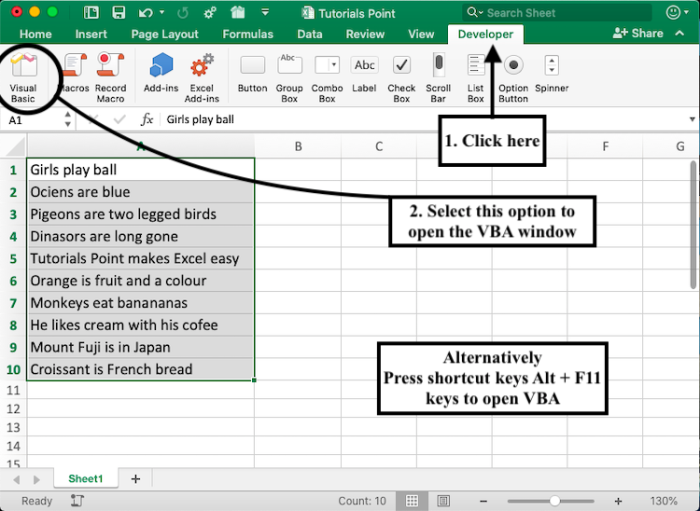This screenshot has height=511, width=700.
Task: Click the formula bar showing Girls play ball
Action: pyautogui.click(x=424, y=119)
